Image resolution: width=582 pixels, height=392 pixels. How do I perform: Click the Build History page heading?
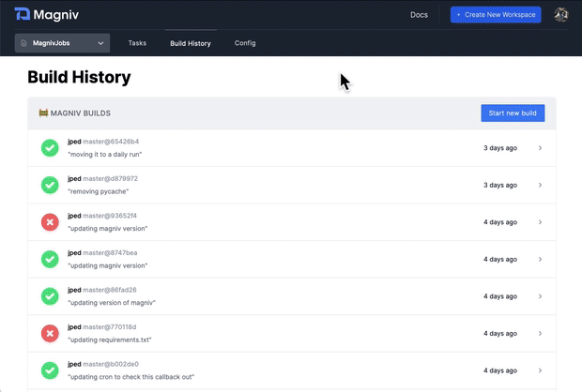[x=79, y=77]
